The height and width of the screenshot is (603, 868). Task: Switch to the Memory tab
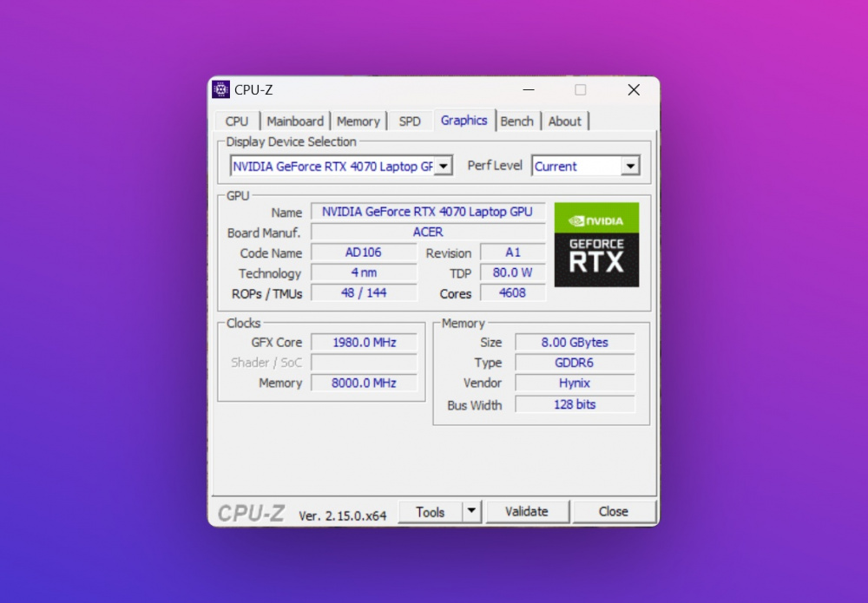358,121
